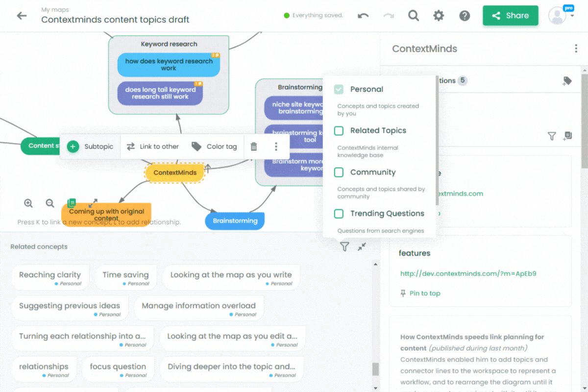Image resolution: width=588 pixels, height=392 pixels.
Task: Zoom out using the magnifier minus icon
Action: [x=50, y=203]
